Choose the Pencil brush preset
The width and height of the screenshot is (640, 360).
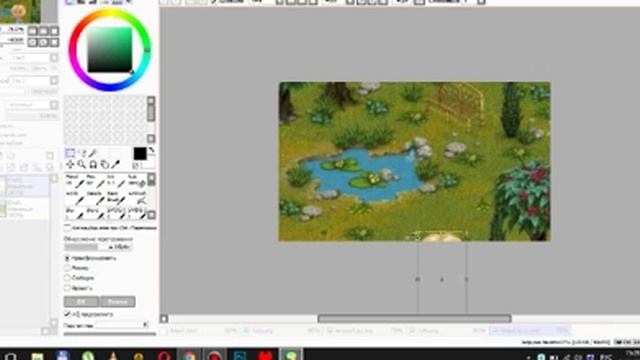pyautogui.click(x=75, y=181)
